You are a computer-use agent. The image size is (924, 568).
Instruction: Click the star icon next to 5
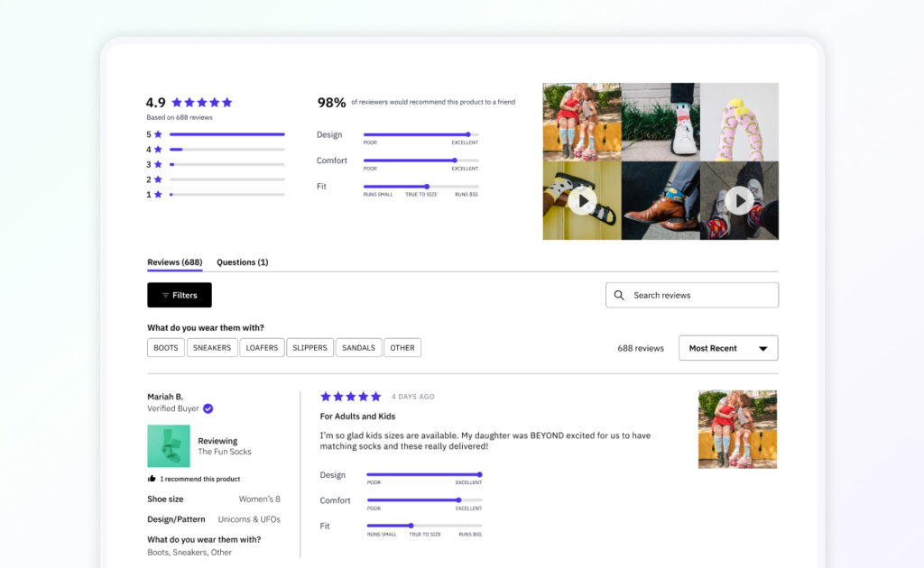tap(158, 134)
